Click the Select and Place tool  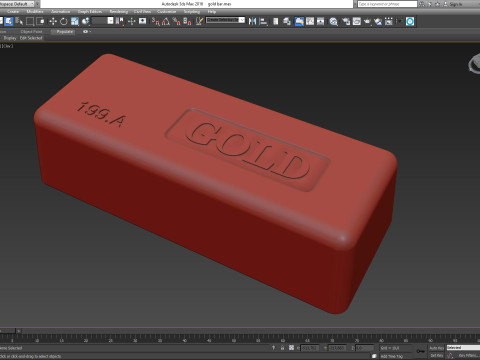(x=86, y=21)
